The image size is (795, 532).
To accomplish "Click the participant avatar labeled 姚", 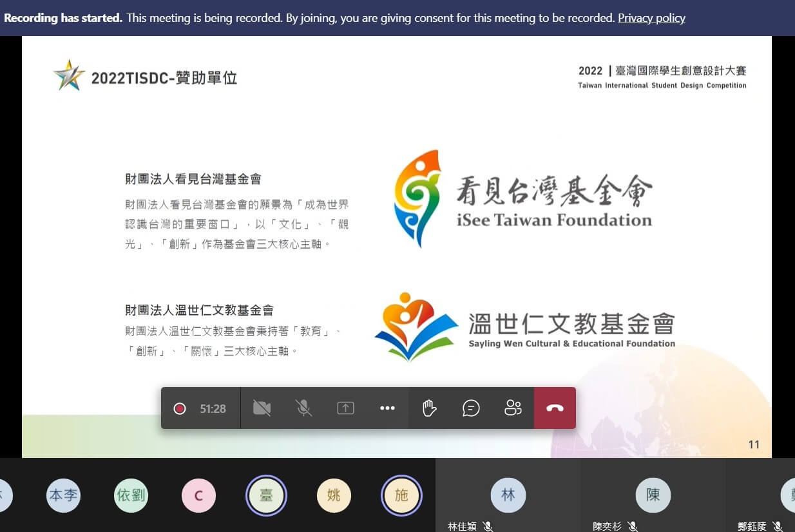I will (334, 495).
